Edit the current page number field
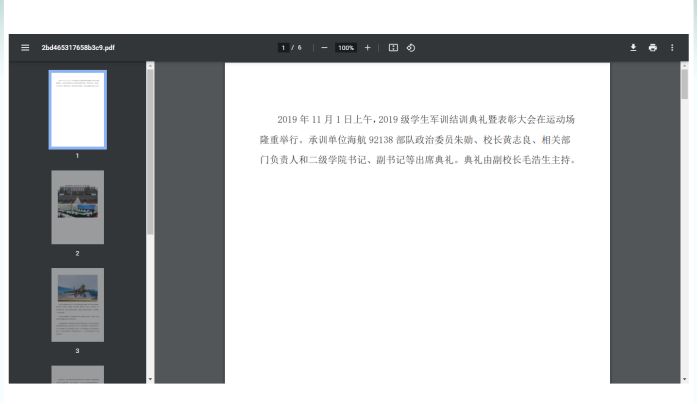The image size is (698, 404). coord(283,48)
